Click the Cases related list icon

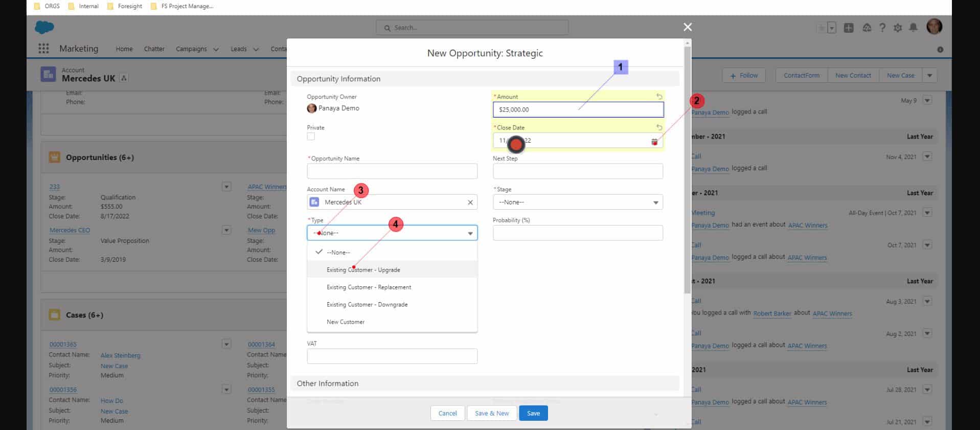pyautogui.click(x=54, y=314)
